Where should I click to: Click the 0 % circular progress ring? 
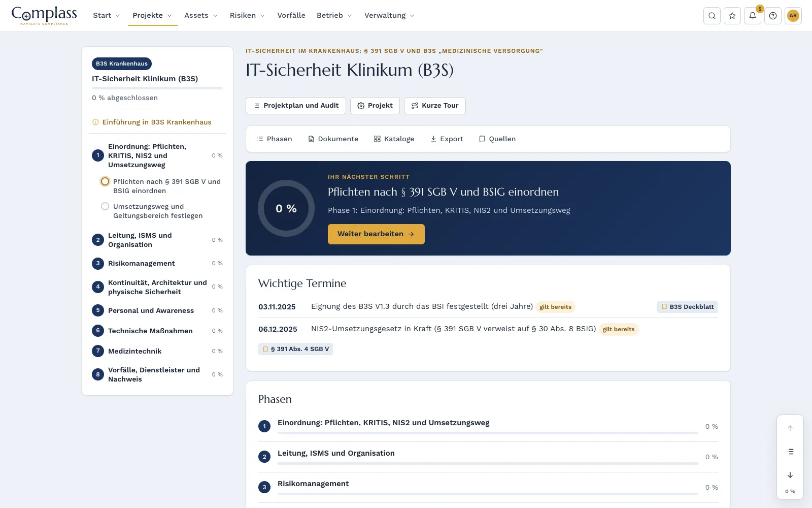coord(286,208)
